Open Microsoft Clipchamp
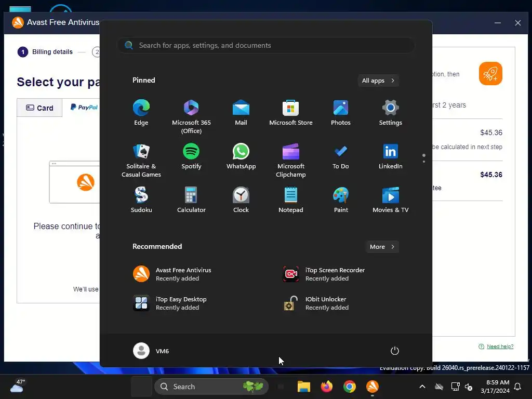 [291, 161]
